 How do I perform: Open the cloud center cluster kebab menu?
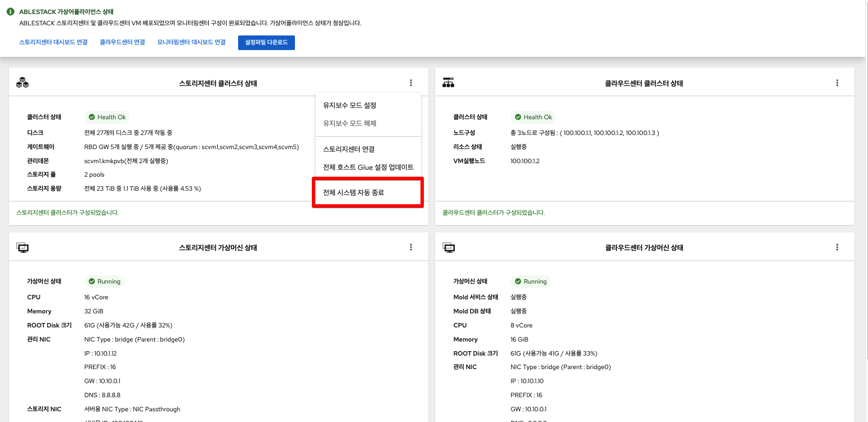(837, 83)
